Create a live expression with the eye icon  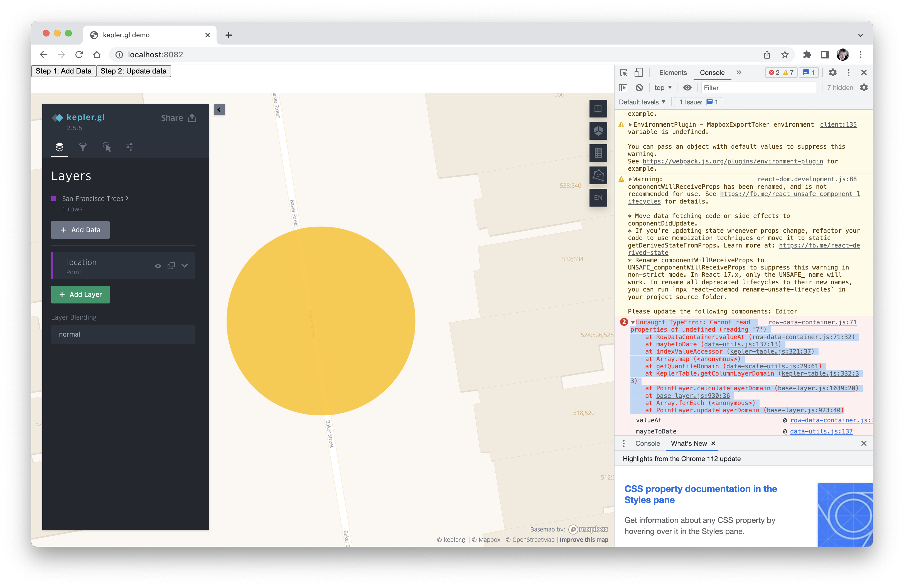point(687,87)
